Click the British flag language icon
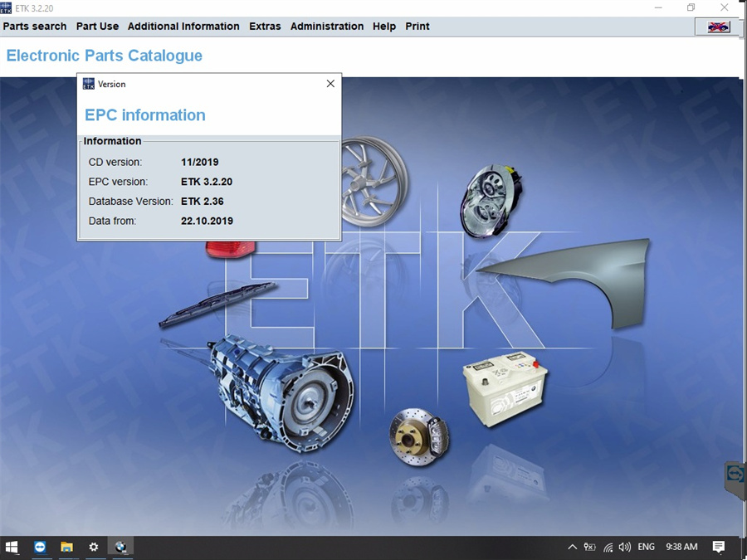This screenshot has width=747, height=560. click(x=715, y=26)
